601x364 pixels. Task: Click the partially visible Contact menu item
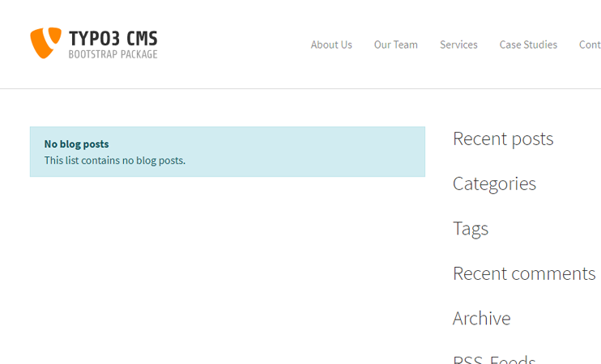590,44
